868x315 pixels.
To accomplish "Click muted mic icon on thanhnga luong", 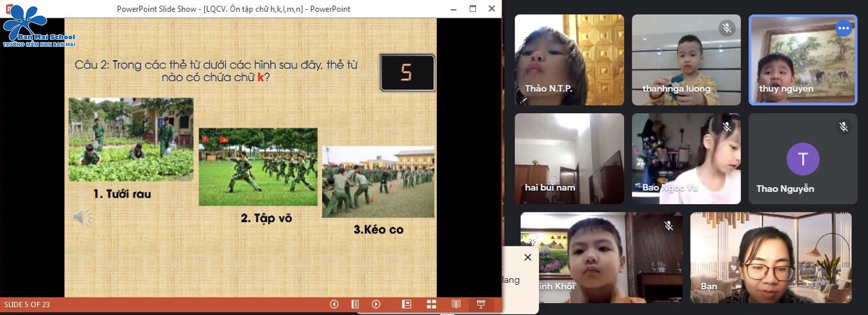I will point(727,29).
